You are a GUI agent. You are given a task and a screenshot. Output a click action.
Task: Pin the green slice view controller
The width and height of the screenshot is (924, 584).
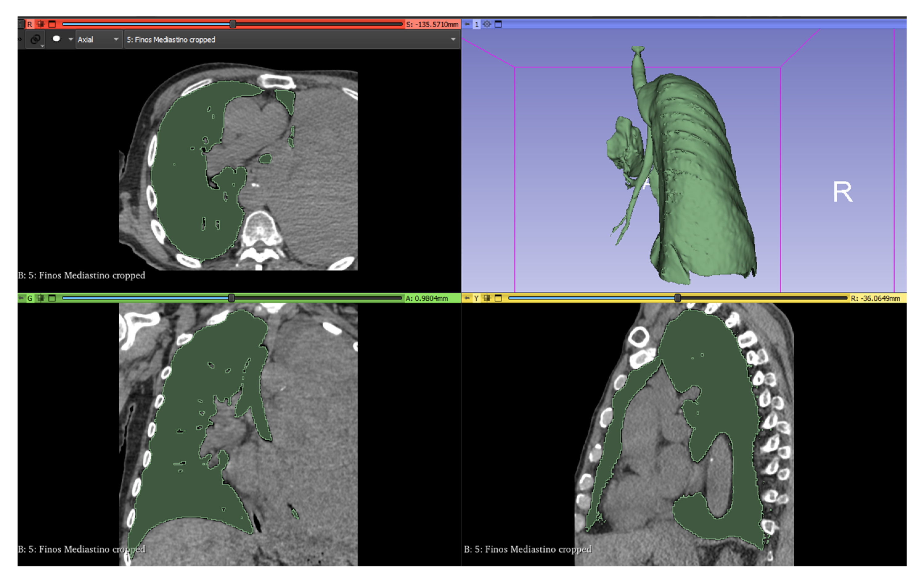tap(21, 298)
